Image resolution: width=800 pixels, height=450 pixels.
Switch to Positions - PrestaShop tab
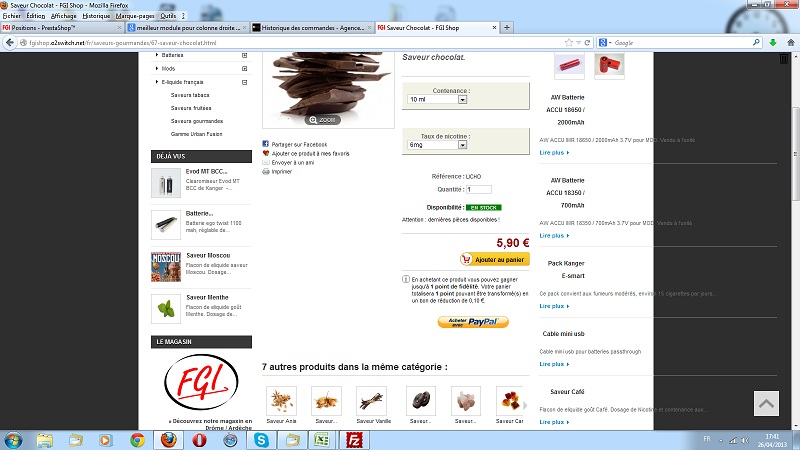(62, 28)
